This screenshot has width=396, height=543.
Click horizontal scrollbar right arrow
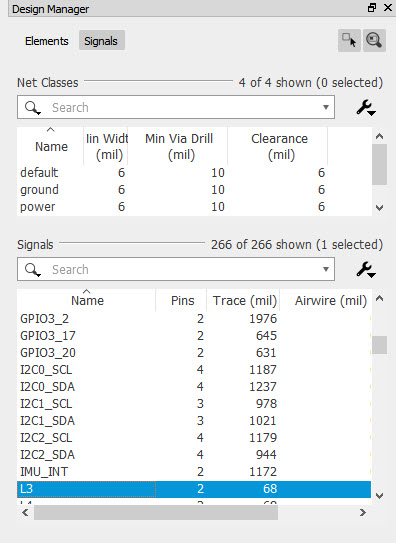[x=362, y=512]
